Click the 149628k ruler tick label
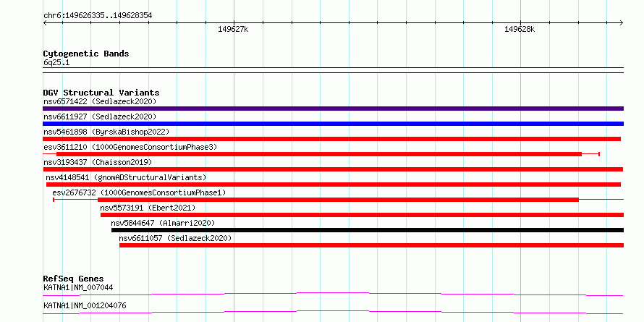 point(520,29)
